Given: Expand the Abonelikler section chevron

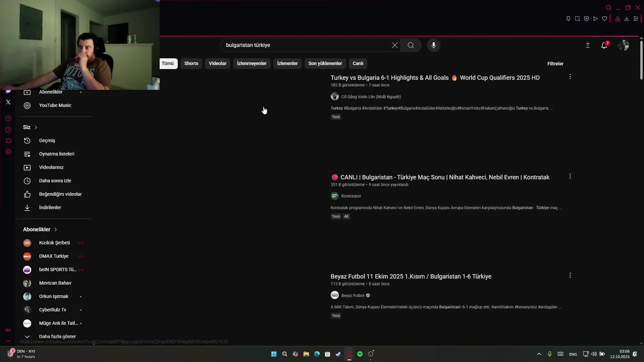Looking at the screenshot, I should point(55,229).
